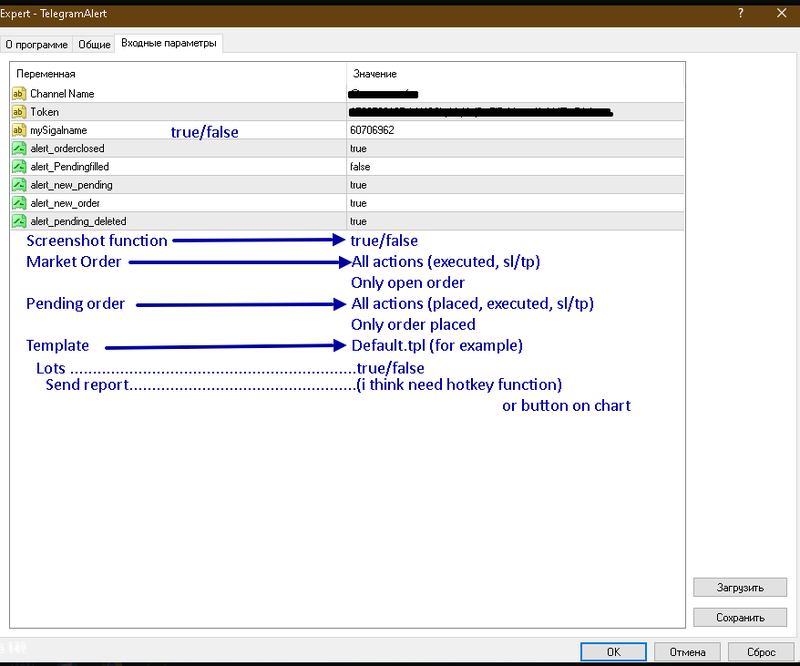Close the Expert TelegramAlert dialog
Viewport: 800px width, 666px height.
pyautogui.click(x=781, y=13)
